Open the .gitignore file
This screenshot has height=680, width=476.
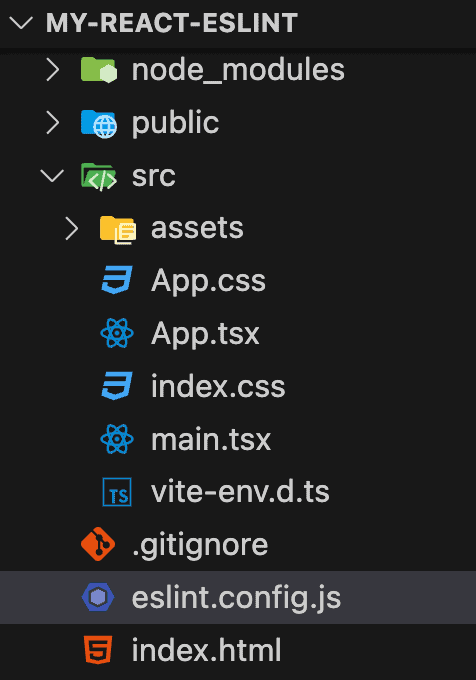point(200,547)
